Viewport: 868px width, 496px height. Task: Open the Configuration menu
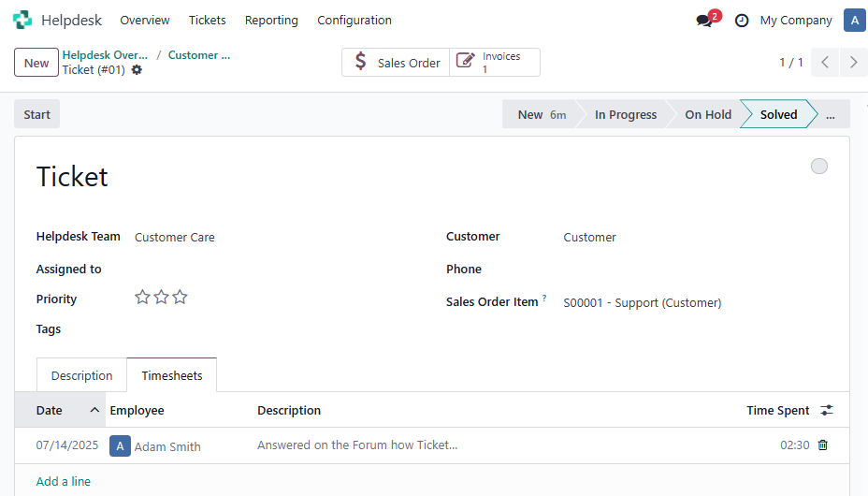tap(354, 21)
